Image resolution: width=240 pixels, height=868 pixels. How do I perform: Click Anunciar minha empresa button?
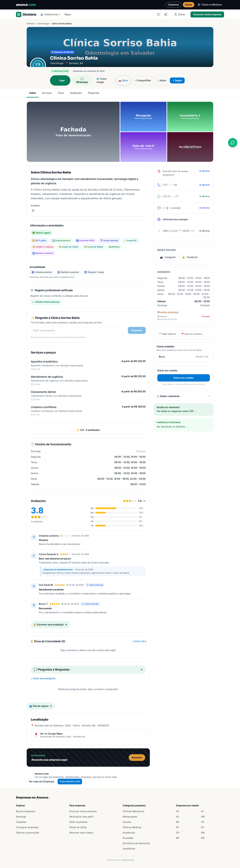pyautogui.click(x=207, y=14)
